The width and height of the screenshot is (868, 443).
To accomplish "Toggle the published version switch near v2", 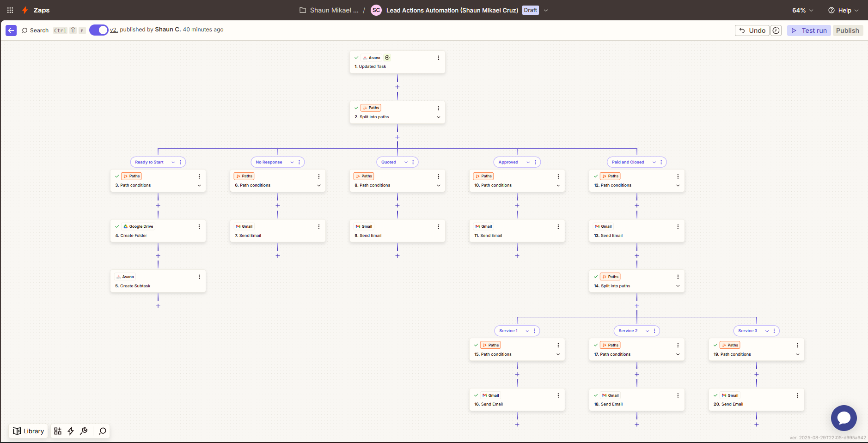I will (x=98, y=30).
